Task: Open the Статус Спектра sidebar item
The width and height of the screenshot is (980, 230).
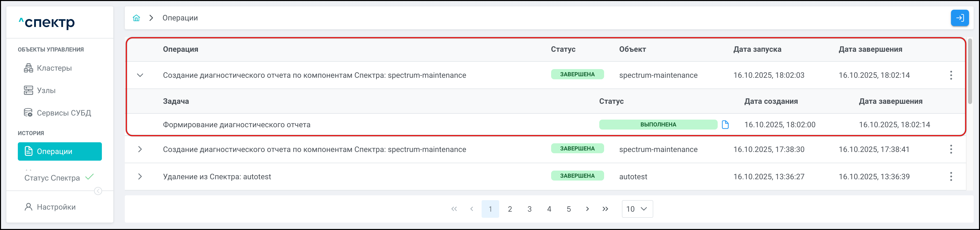Action: coord(52,178)
